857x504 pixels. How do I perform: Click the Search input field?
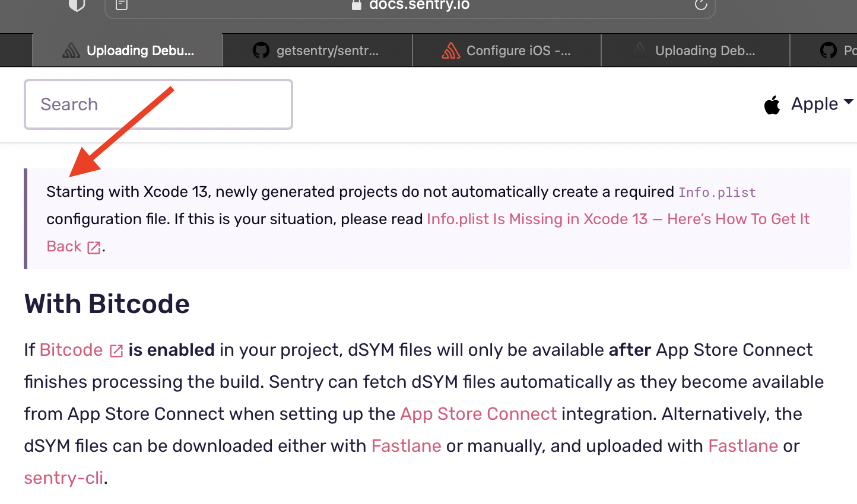coord(158,104)
